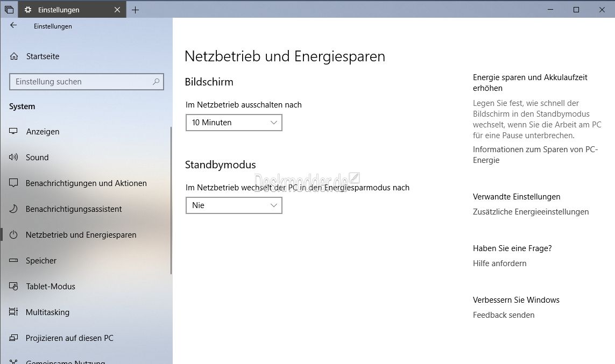Image resolution: width=615 pixels, height=364 pixels.
Task: Click Verwandte Einstellungen heading
Action: click(x=517, y=197)
